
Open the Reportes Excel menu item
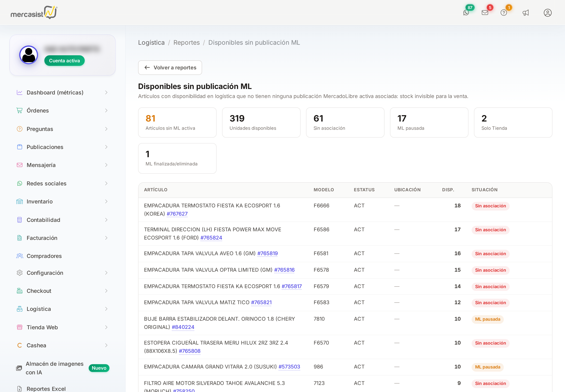62,389
